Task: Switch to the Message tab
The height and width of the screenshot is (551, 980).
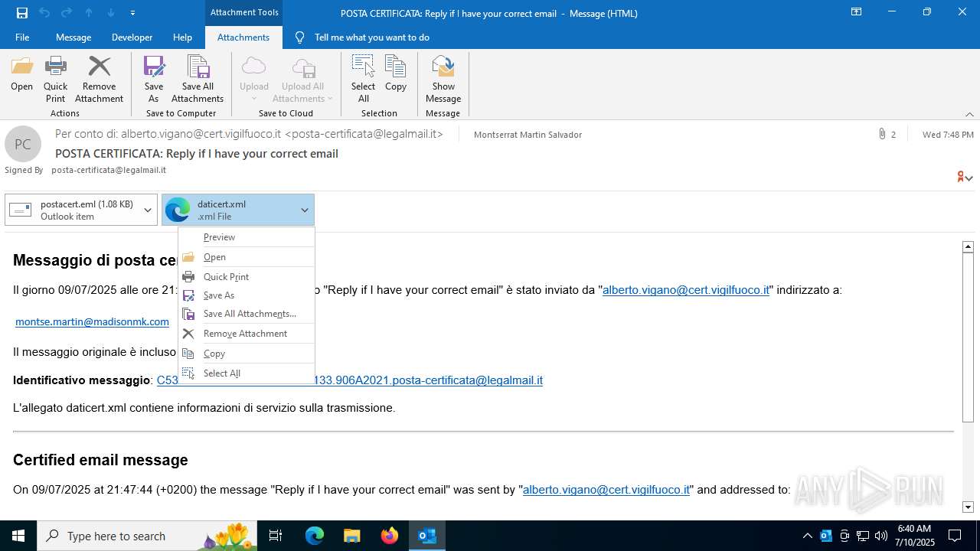Action: coord(73,37)
